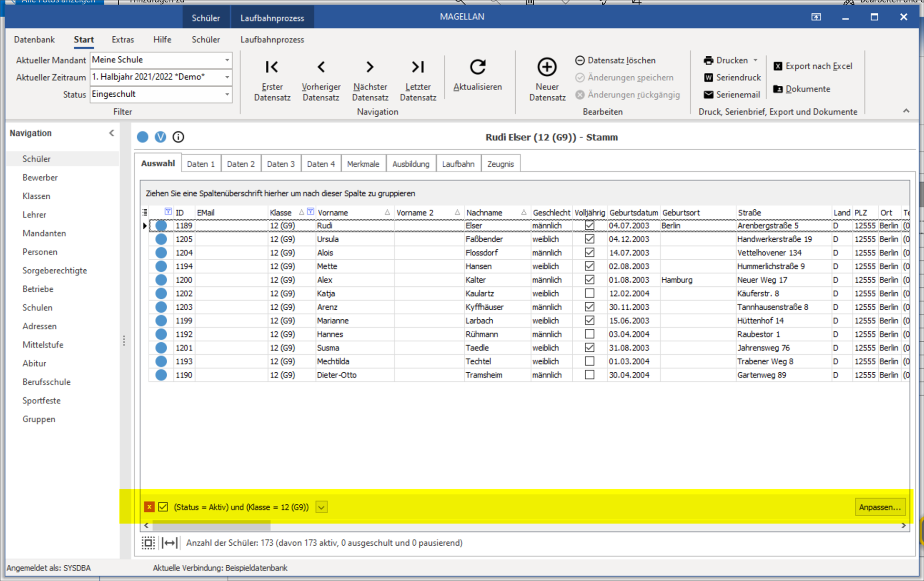
Task: Collapse the ribbon with the up chevron
Action: [x=906, y=111]
